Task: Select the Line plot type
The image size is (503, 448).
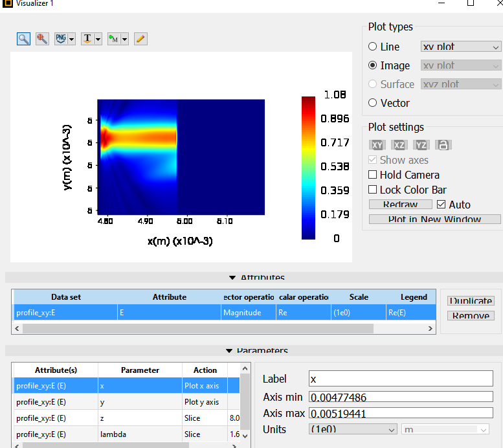Action: point(372,47)
